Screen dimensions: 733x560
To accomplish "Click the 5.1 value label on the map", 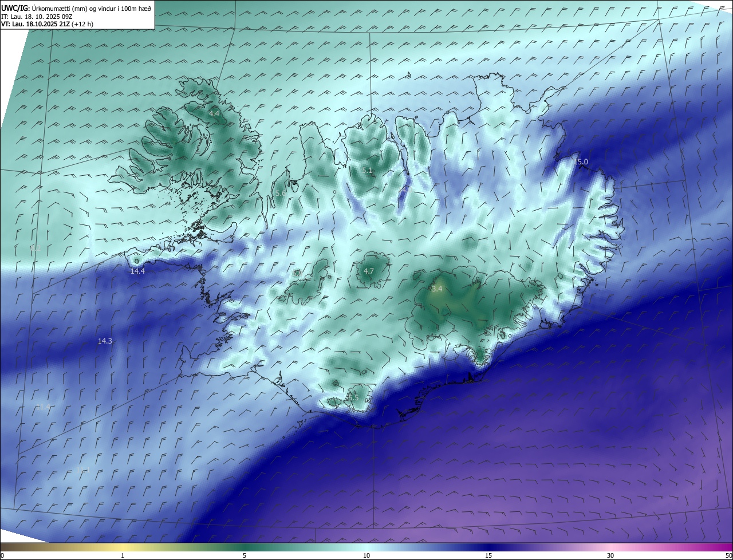I will 368,170.
